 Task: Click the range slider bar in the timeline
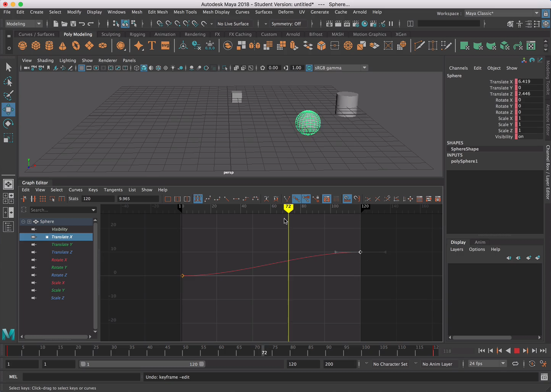coord(142,364)
